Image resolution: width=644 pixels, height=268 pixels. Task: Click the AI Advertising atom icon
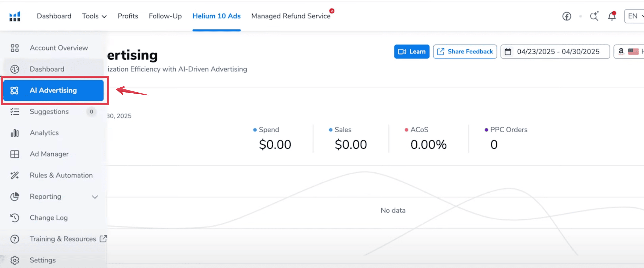pyautogui.click(x=15, y=90)
